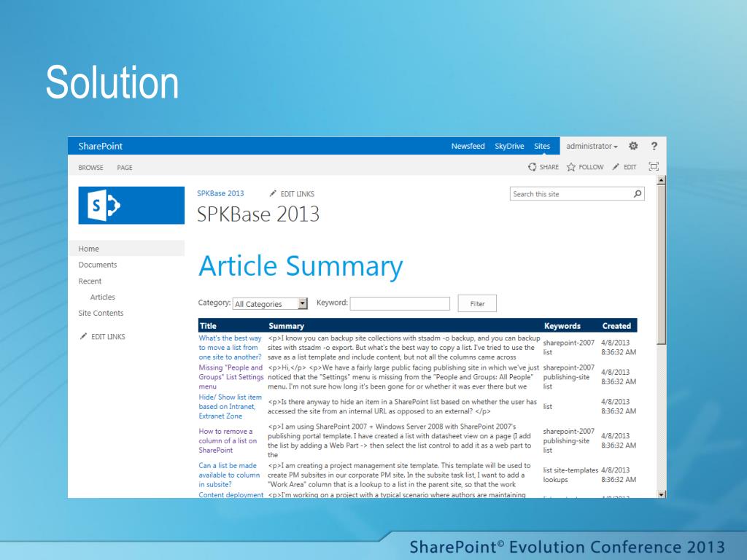Image resolution: width=747 pixels, height=560 pixels.
Task: Open 'Can a list be made available' article
Action: coord(229,475)
